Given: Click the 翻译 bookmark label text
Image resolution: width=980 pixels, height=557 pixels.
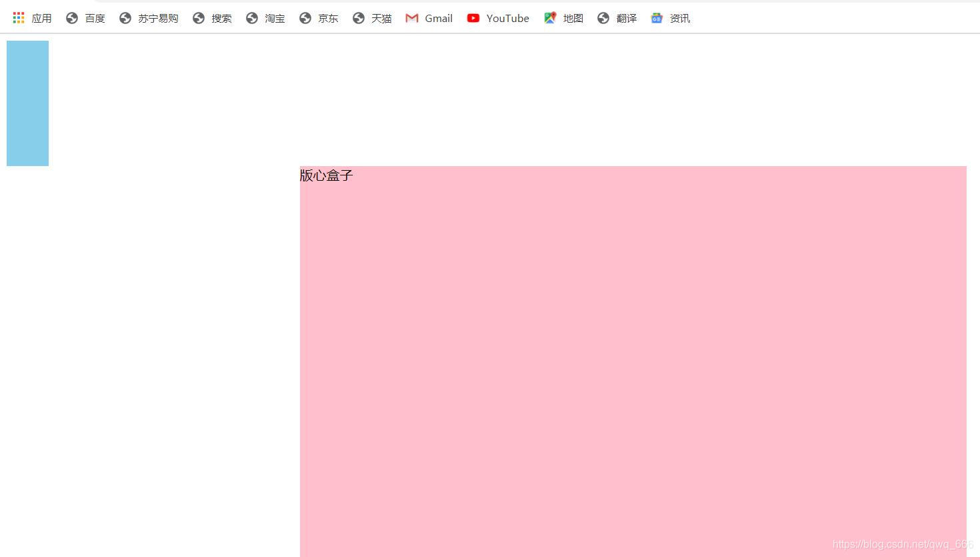Looking at the screenshot, I should 627,18.
